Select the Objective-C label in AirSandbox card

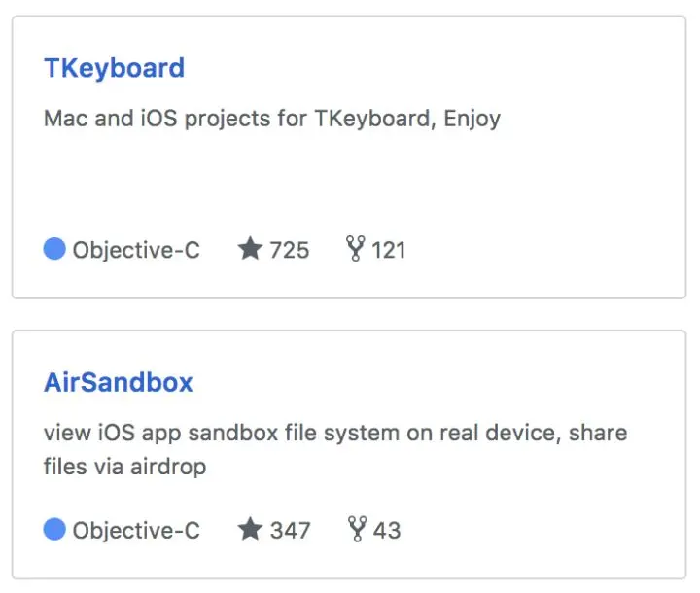(x=136, y=531)
